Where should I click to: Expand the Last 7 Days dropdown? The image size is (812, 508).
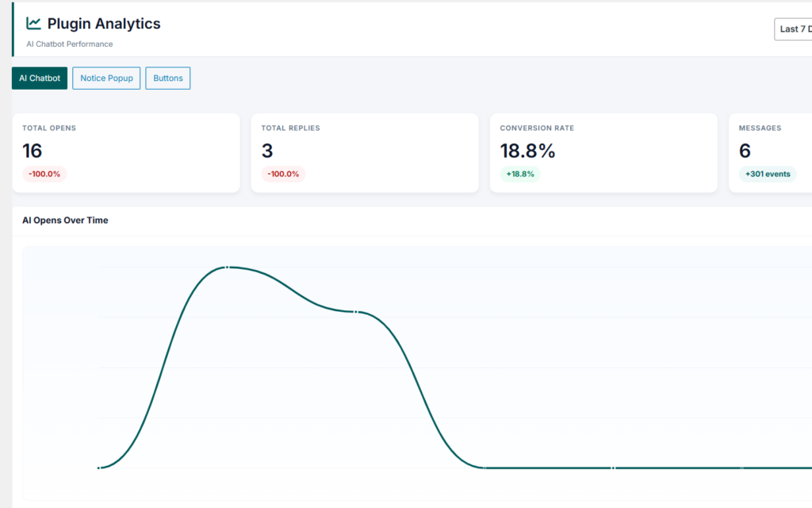pyautogui.click(x=793, y=29)
